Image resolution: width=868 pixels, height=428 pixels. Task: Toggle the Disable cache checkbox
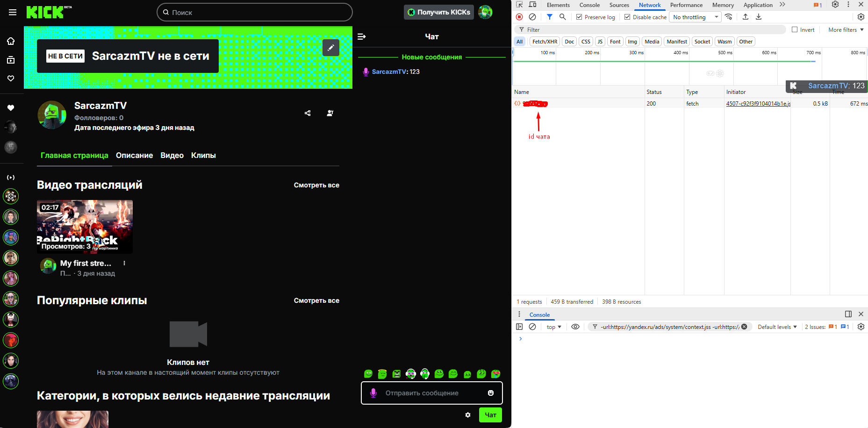coord(627,17)
